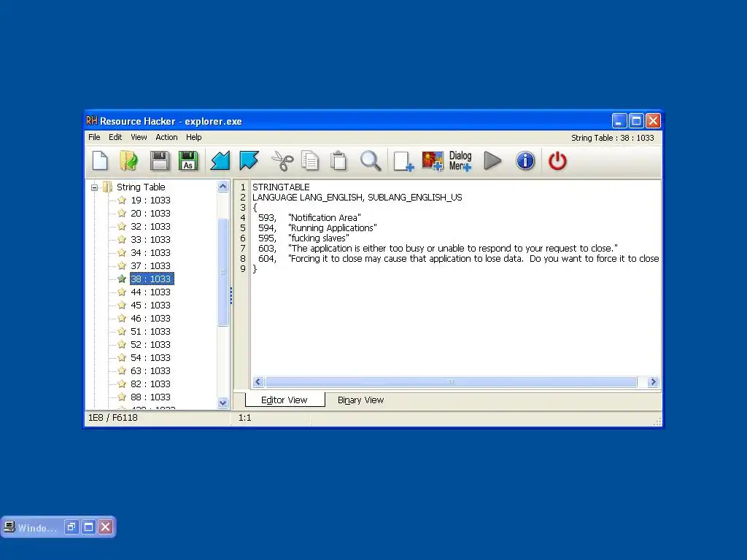Viewport: 747px width, 560px height.
Task: Open a file with the folder icon
Action: pos(128,161)
